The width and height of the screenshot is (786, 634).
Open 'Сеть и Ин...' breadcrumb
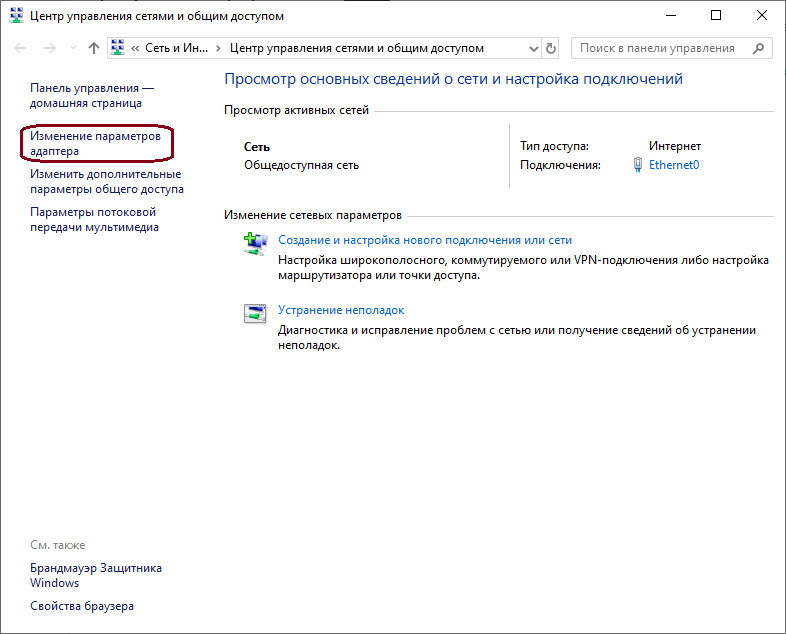pyautogui.click(x=176, y=48)
